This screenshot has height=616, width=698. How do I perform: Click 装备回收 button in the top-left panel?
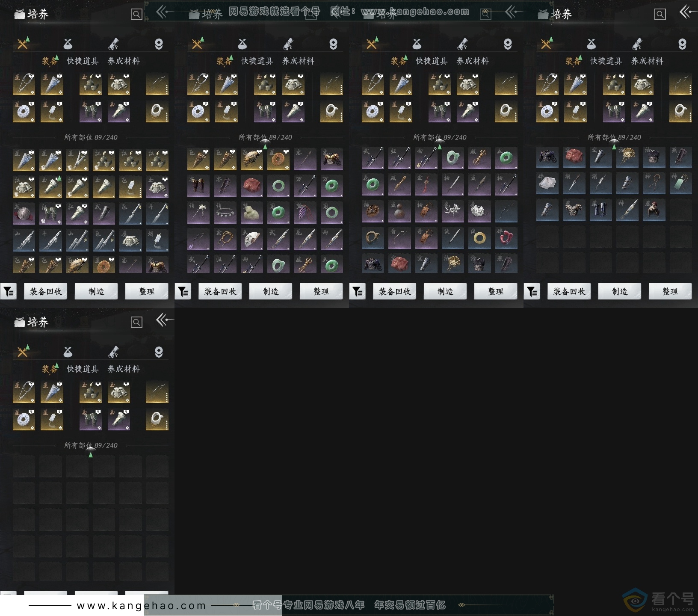point(46,291)
